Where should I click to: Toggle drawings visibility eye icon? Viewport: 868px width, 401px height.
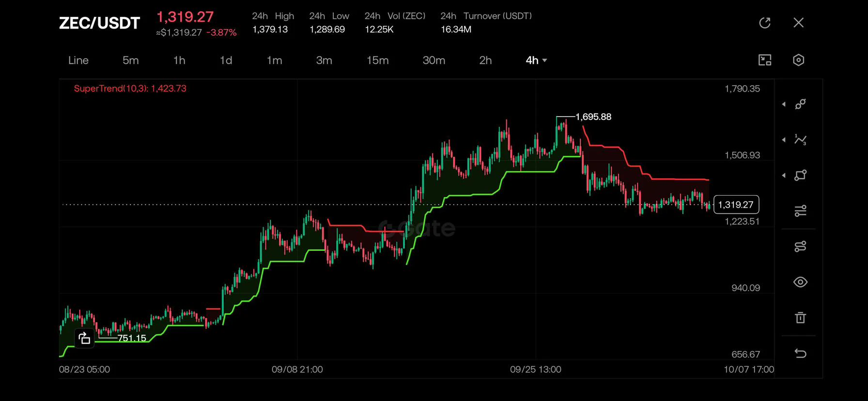click(x=801, y=282)
